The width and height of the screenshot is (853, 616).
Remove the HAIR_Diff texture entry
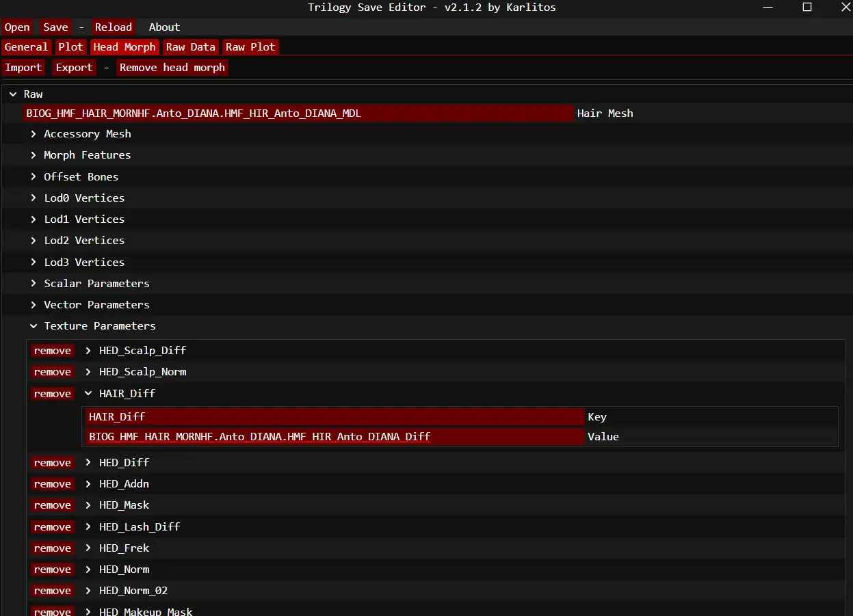(x=52, y=394)
